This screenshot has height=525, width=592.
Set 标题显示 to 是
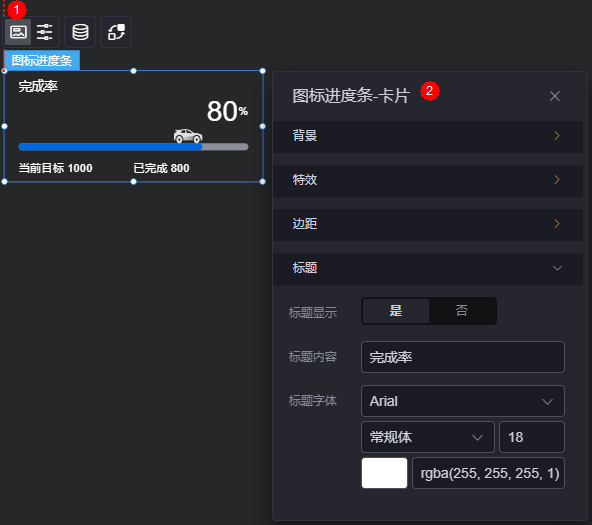pyautogui.click(x=395, y=311)
